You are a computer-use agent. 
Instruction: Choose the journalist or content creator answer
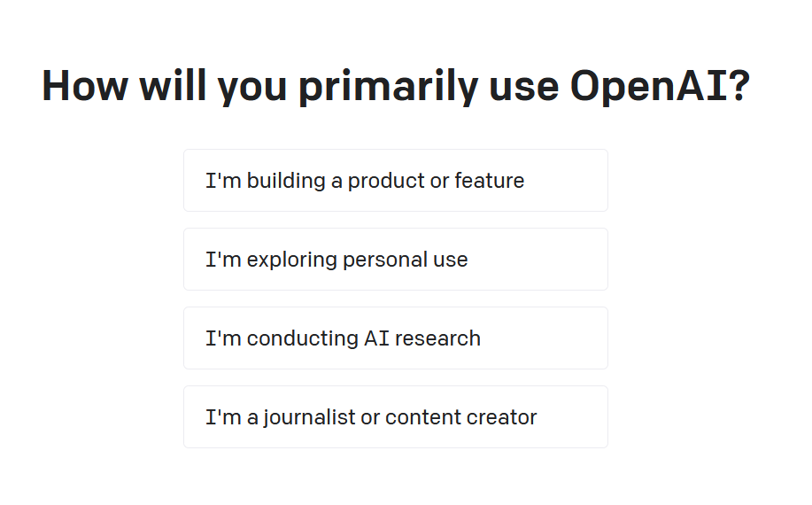tap(396, 416)
